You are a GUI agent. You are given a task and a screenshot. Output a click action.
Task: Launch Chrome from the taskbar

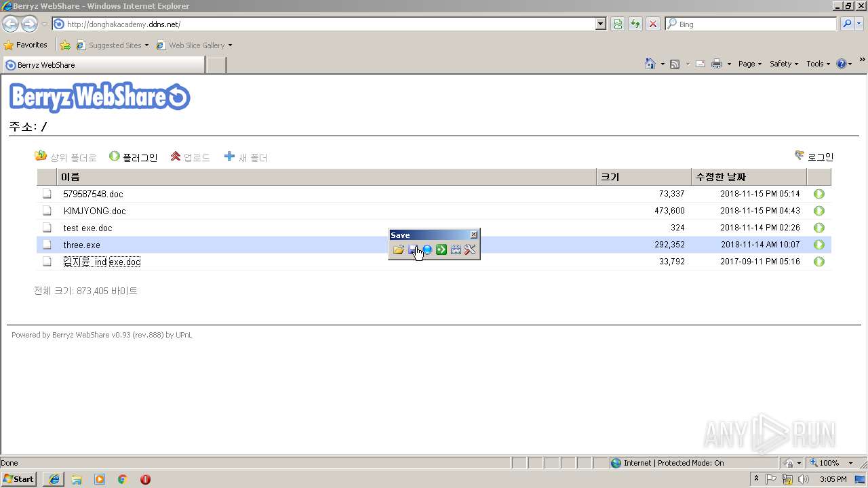[x=123, y=479]
